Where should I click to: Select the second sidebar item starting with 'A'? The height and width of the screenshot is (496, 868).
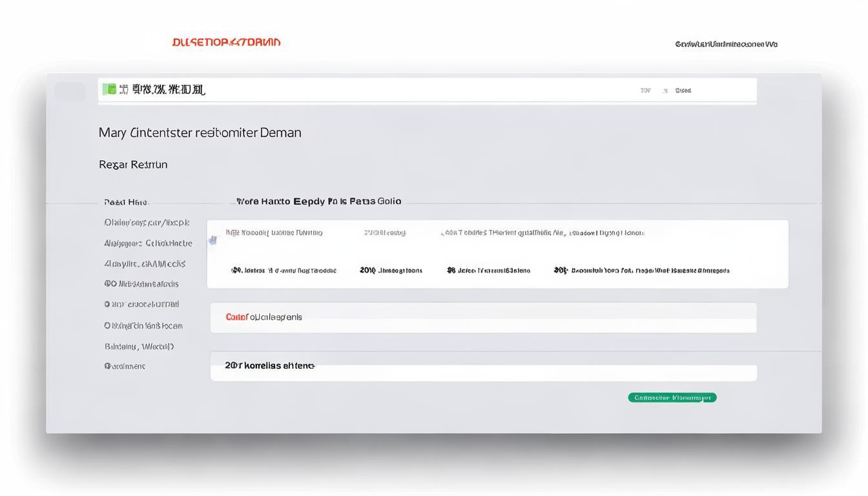pos(148,243)
